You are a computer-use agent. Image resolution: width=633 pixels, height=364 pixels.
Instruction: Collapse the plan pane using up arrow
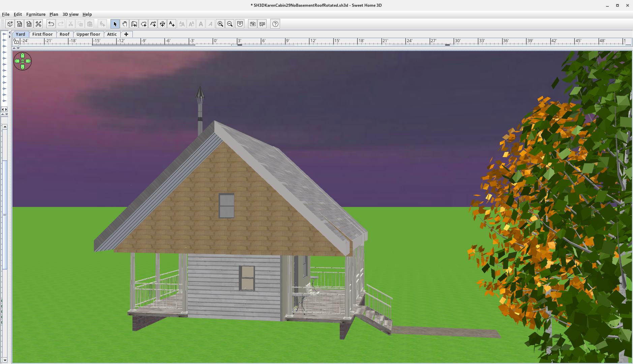click(x=14, y=48)
